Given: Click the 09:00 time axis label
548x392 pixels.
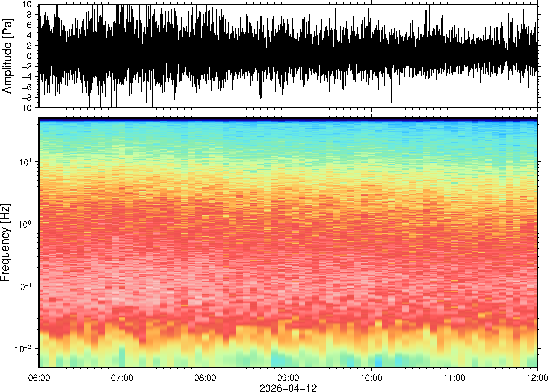Looking at the screenshot, I should coord(288,378).
